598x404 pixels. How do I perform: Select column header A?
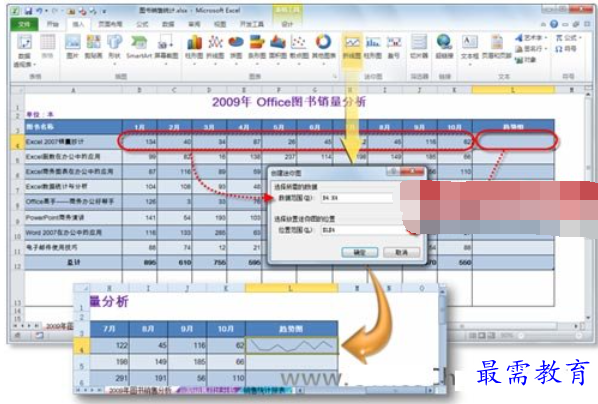pyautogui.click(x=73, y=90)
